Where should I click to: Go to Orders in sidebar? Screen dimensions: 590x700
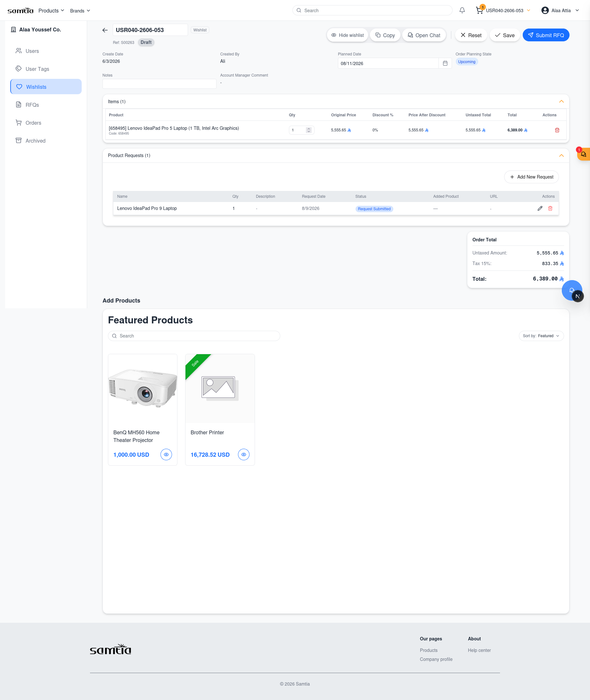pos(46,123)
